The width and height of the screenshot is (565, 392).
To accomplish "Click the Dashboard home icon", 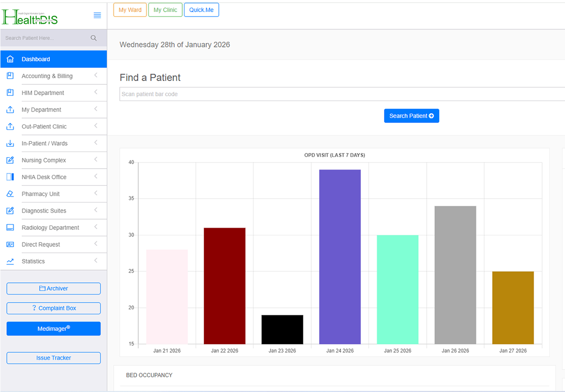I will (x=10, y=59).
